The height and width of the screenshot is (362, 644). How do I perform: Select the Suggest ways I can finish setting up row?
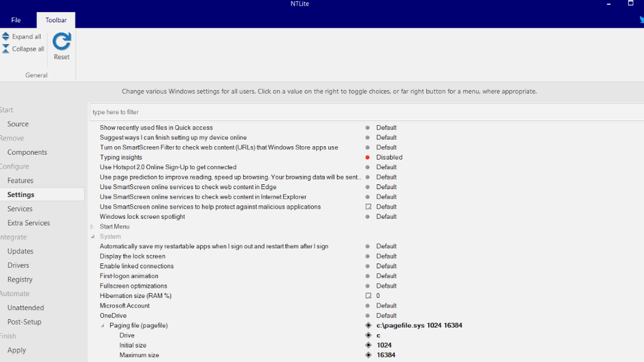(x=174, y=138)
